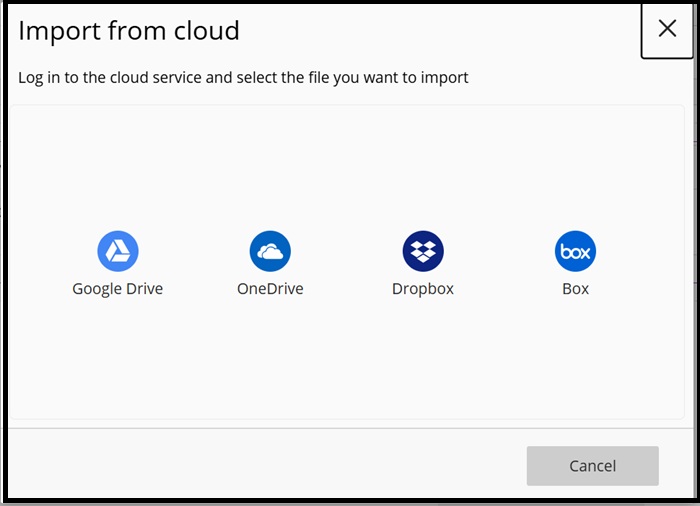Image resolution: width=700 pixels, height=506 pixels.
Task: Select the Google Drive icon
Action: click(x=118, y=251)
